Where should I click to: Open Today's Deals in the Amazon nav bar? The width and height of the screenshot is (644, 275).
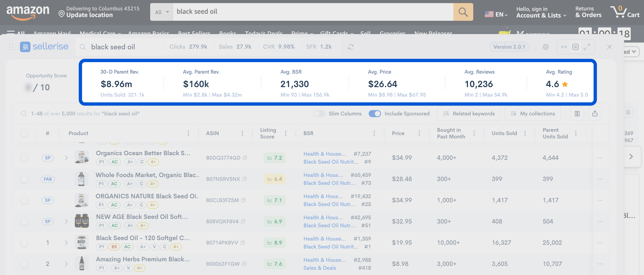[x=263, y=33]
